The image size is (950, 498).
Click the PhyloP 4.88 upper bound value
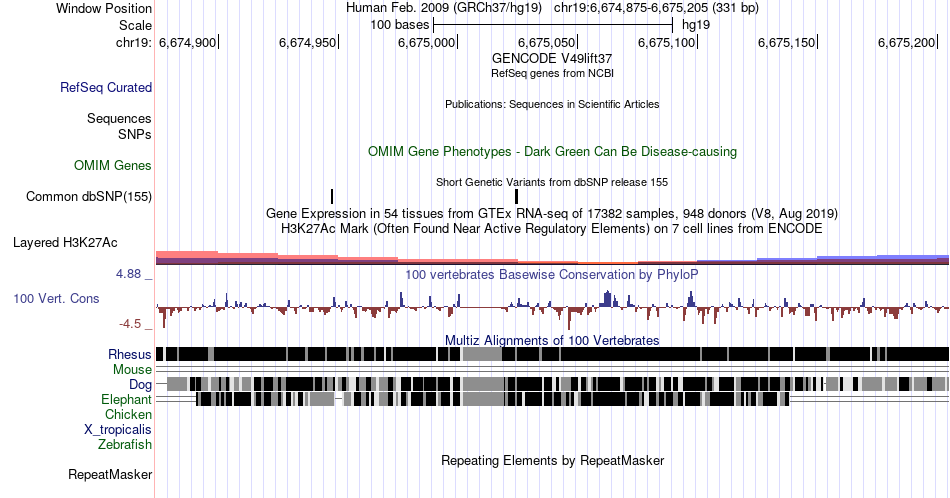coord(128,274)
